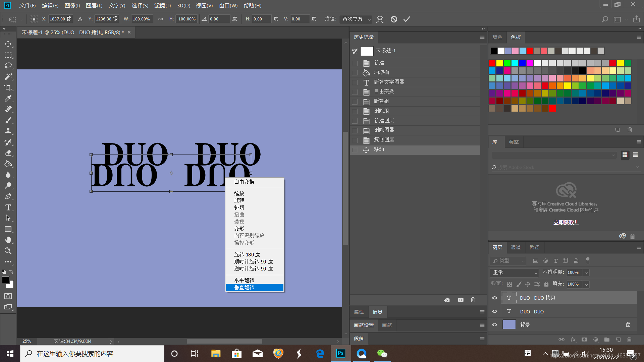Image resolution: width=644 pixels, height=362 pixels.
Task: Open the 两次立方 interpolation dropdown
Action: [356, 19]
